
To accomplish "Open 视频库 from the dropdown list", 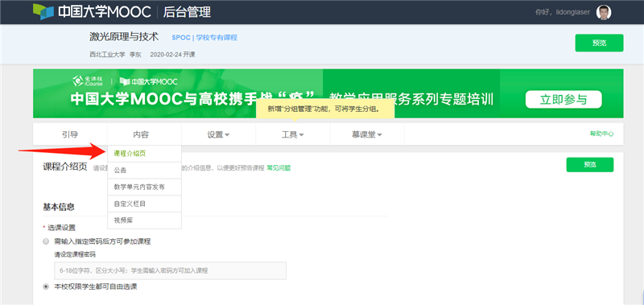I will 144,221.
